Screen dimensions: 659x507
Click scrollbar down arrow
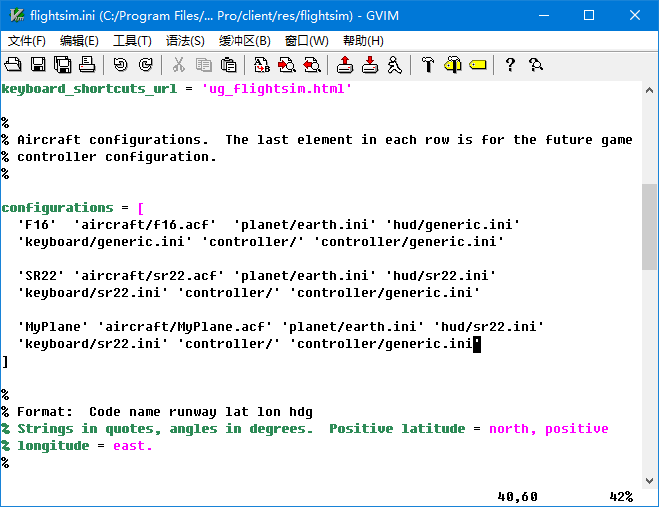(x=649, y=481)
